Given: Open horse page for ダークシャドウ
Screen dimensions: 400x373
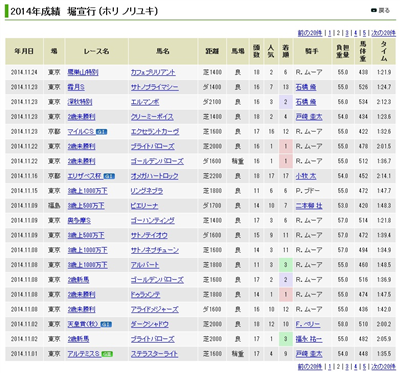Looking at the screenshot, I should click(x=150, y=324).
